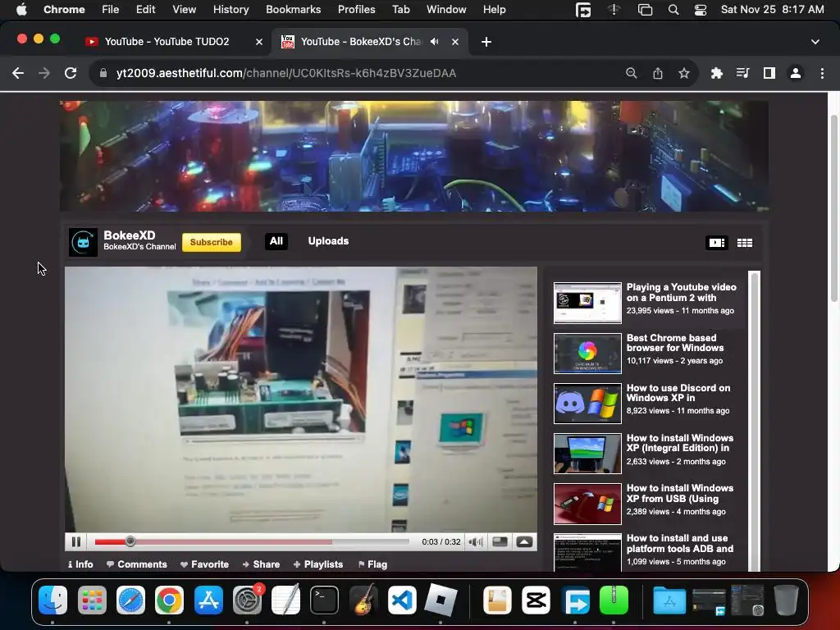Open Safari from the Dock
Screen dimensions: 840x630
130,600
